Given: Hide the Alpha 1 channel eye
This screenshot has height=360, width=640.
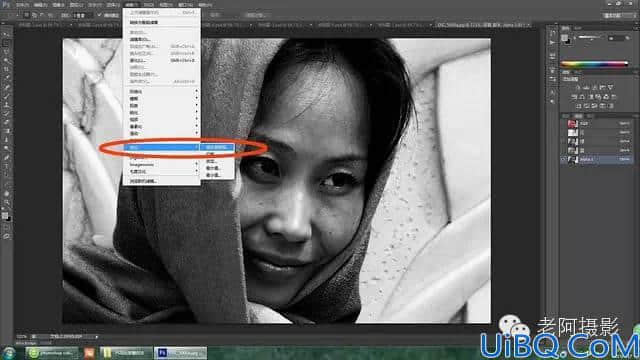Looking at the screenshot, I should [x=564, y=159].
